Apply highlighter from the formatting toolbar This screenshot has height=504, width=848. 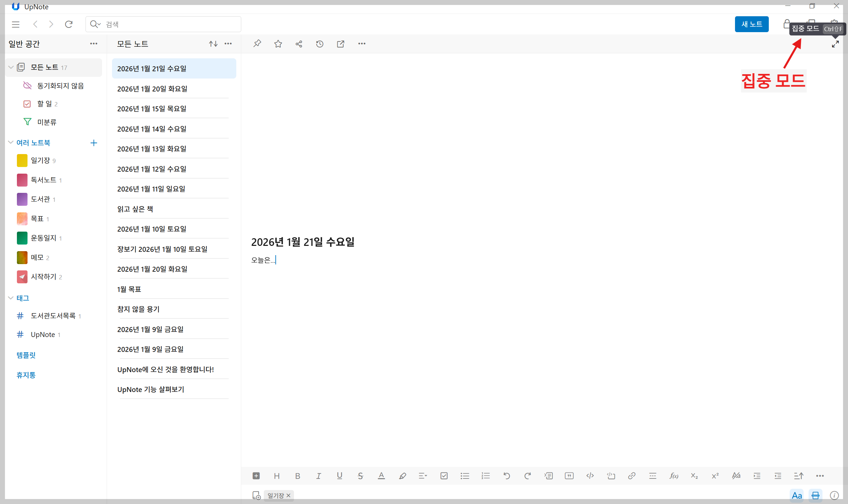click(x=402, y=476)
